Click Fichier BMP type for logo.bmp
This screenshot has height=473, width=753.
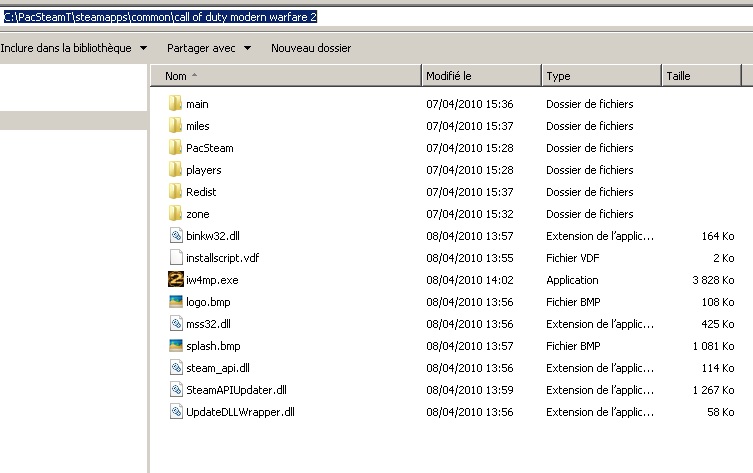tap(573, 303)
